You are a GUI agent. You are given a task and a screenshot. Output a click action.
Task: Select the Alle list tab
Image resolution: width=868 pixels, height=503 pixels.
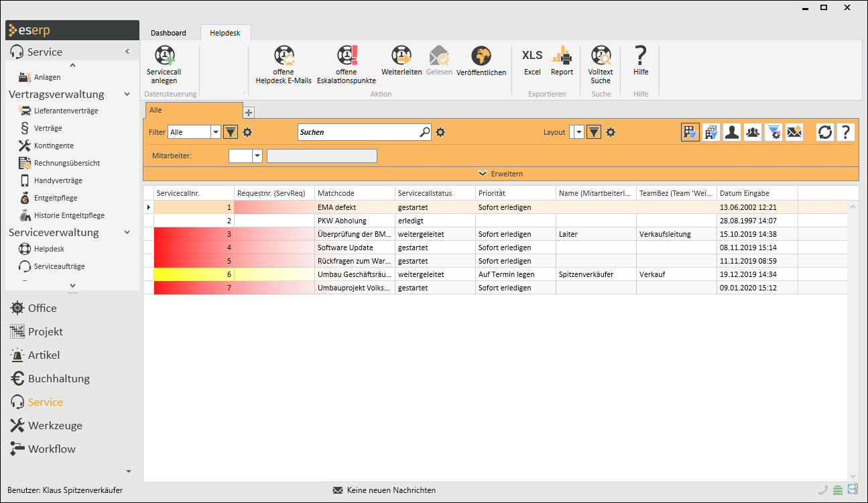tap(194, 110)
